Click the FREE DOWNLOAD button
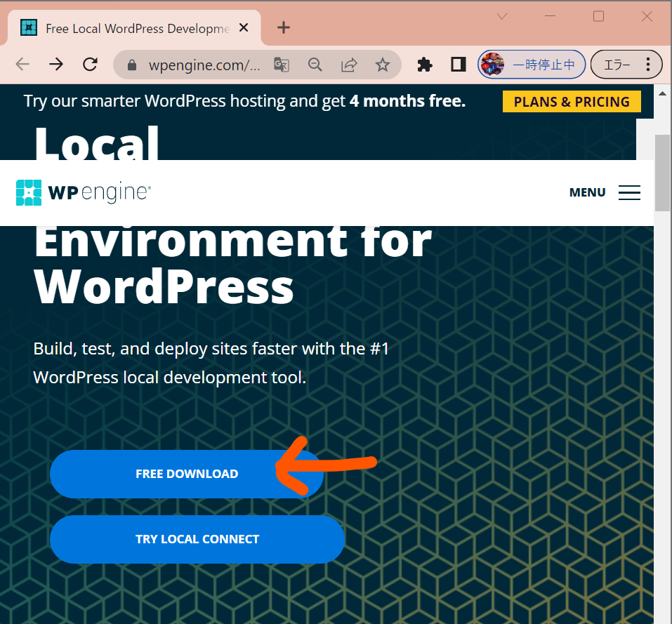This screenshot has height=624, width=672. coord(186,474)
